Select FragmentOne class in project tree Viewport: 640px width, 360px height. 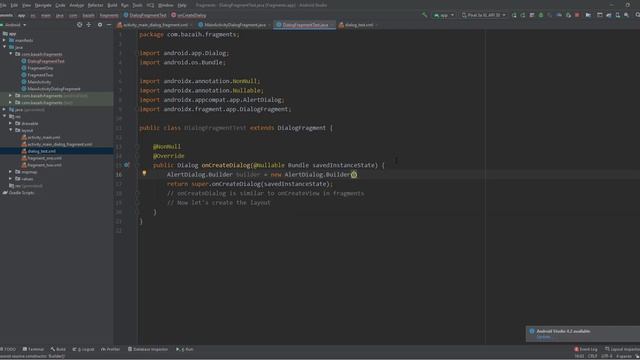[40, 68]
